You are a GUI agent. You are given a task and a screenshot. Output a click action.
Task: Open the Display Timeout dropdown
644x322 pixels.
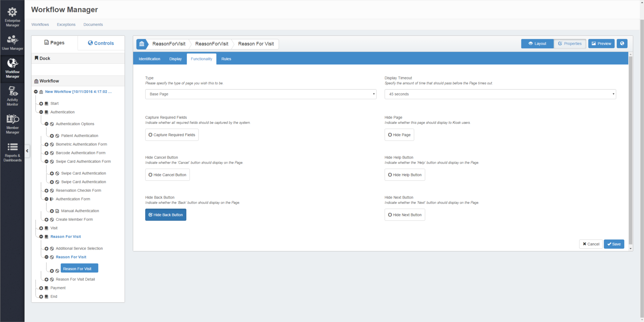click(500, 94)
